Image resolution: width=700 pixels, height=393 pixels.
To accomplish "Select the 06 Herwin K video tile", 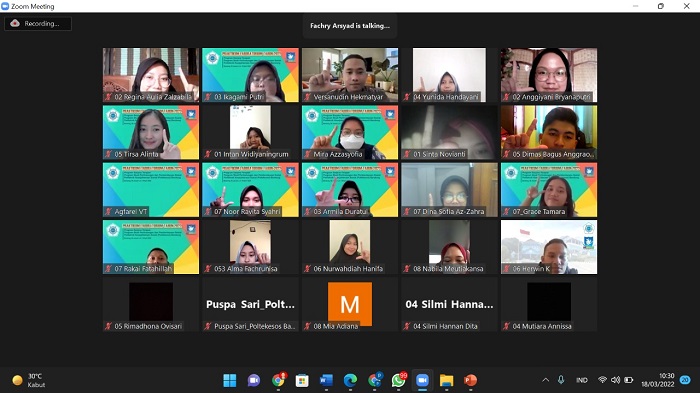I will 549,247.
